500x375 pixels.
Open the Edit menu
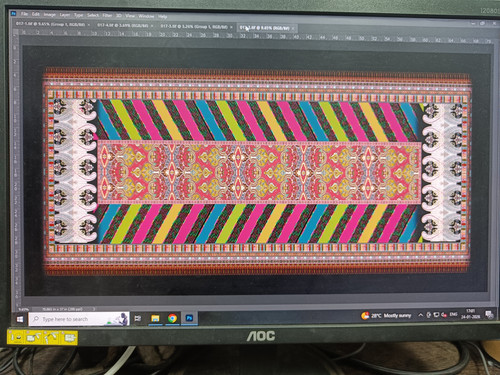pyautogui.click(x=36, y=14)
